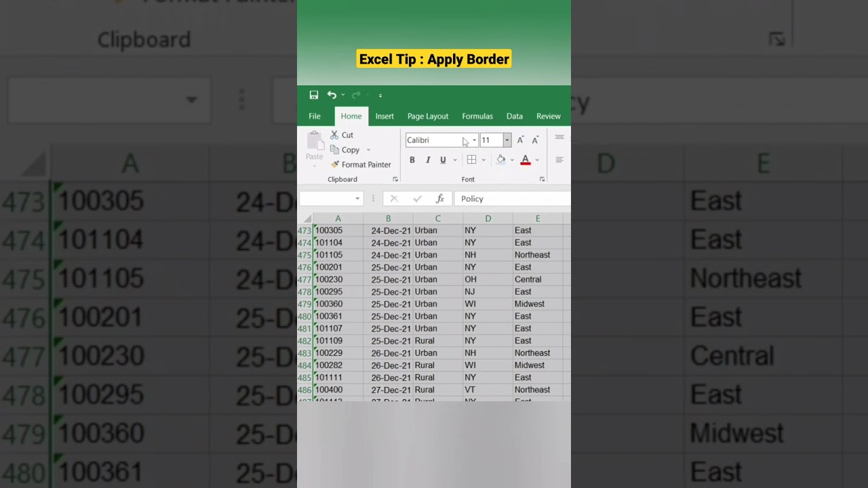Select column C by its header
Image resolution: width=868 pixels, height=488 pixels.
[x=438, y=218]
